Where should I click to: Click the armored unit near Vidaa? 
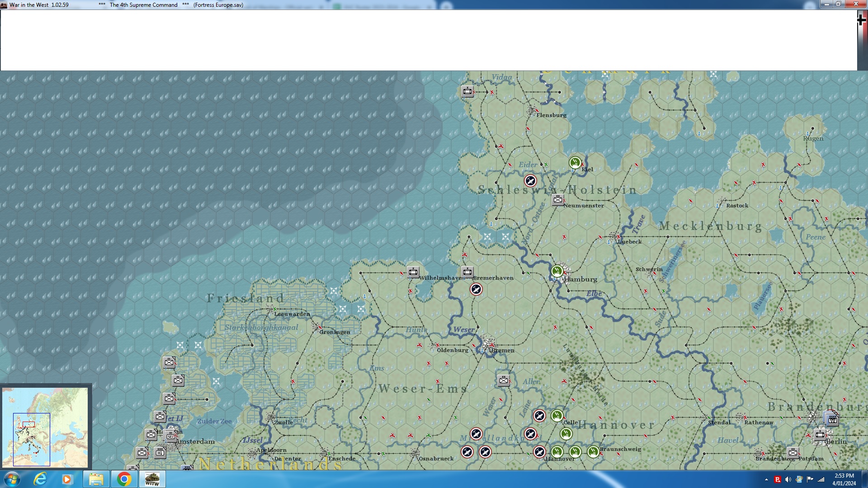(467, 92)
